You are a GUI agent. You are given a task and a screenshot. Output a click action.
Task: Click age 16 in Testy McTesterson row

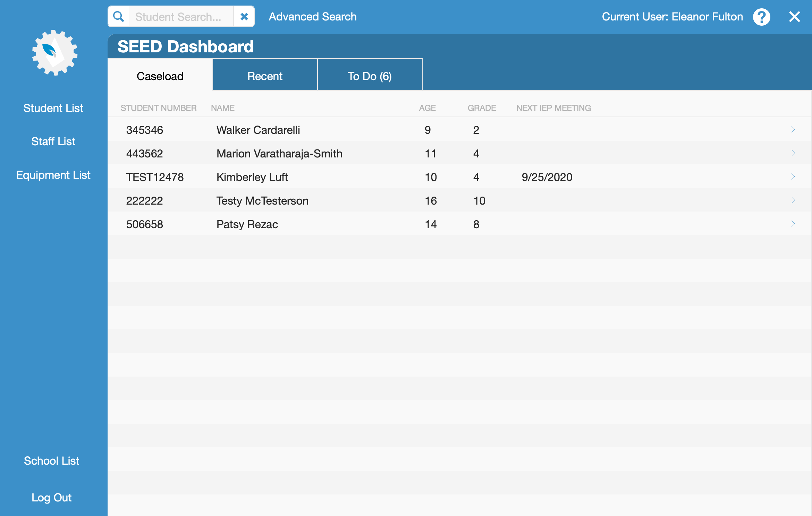[431, 201]
